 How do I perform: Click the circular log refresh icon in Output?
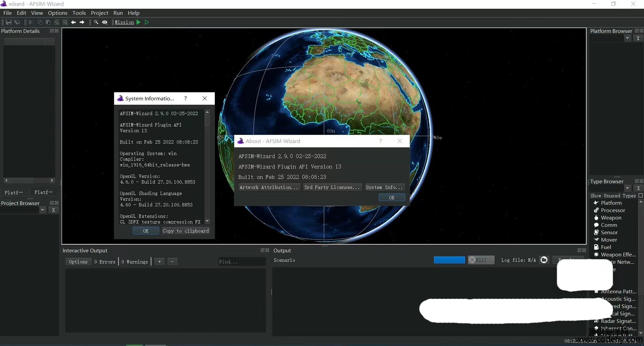(544, 260)
